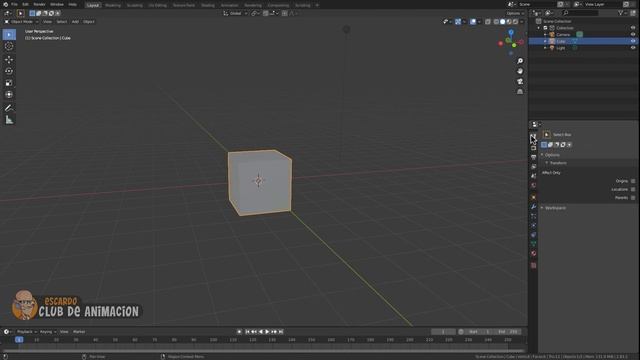The width and height of the screenshot is (640, 360).
Task: Select the Cursor tool
Action: click(x=9, y=46)
